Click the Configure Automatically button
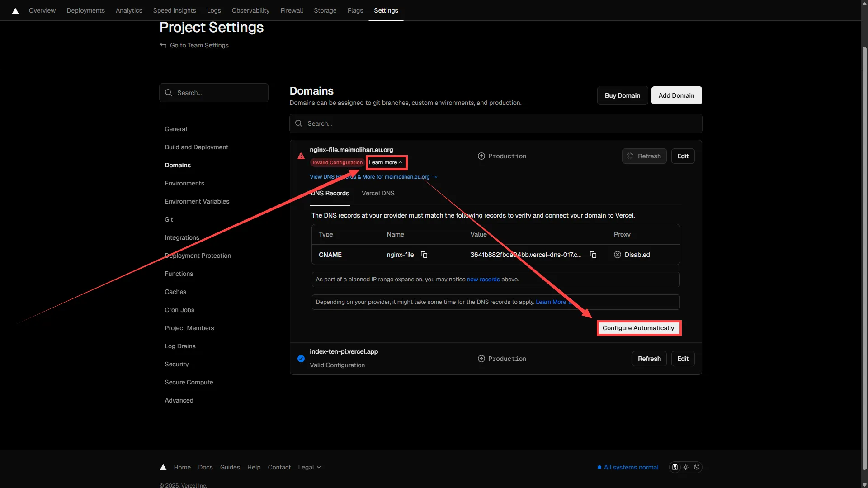The image size is (868, 488). pyautogui.click(x=638, y=328)
